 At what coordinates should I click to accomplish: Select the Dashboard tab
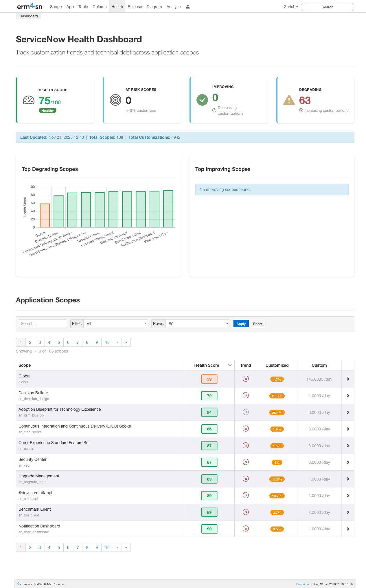click(x=29, y=16)
